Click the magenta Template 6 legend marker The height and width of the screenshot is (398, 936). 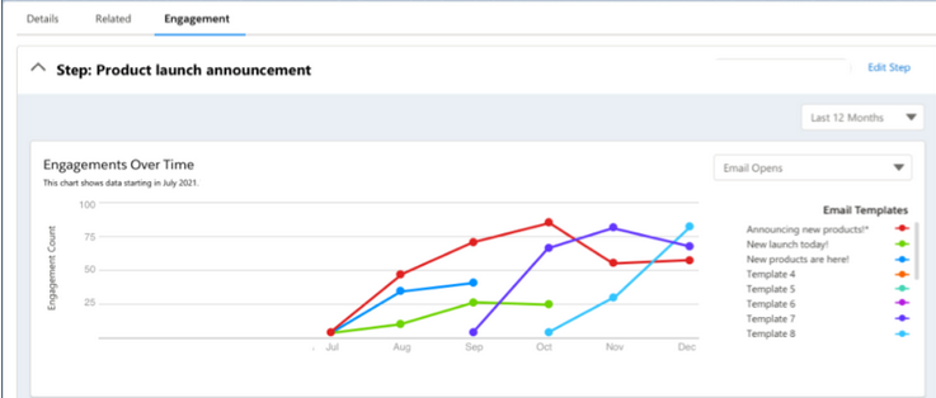coord(901,304)
